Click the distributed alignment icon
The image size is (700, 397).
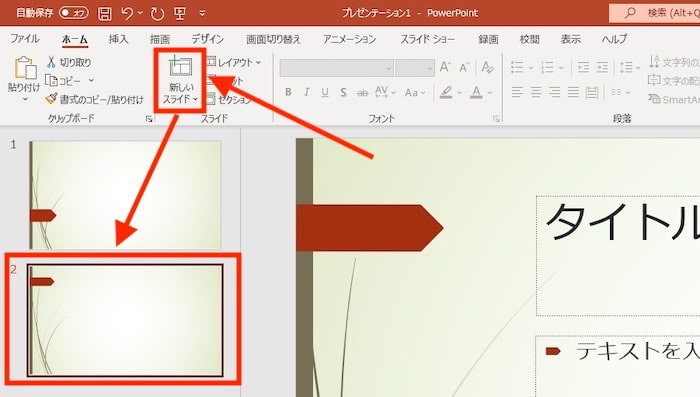tap(592, 92)
